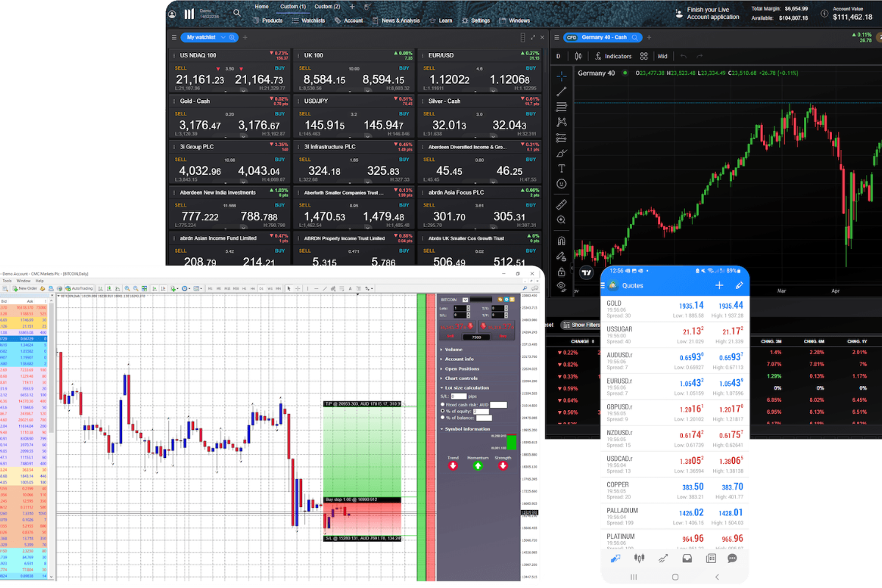Open the forecasting and measurement tools

coord(562,137)
